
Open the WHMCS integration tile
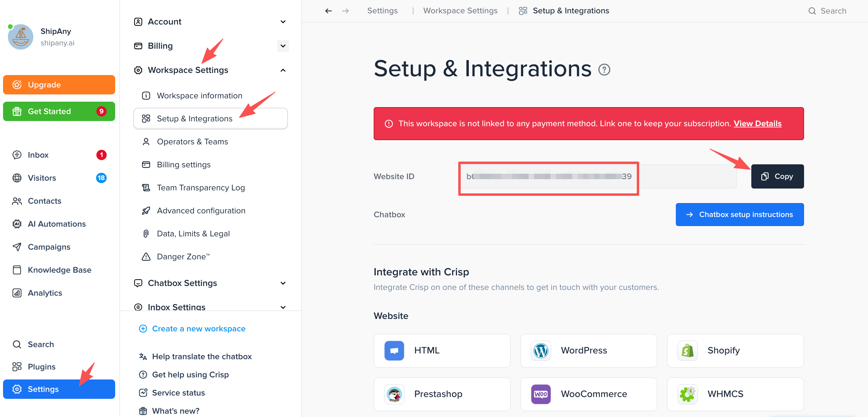pyautogui.click(x=735, y=394)
